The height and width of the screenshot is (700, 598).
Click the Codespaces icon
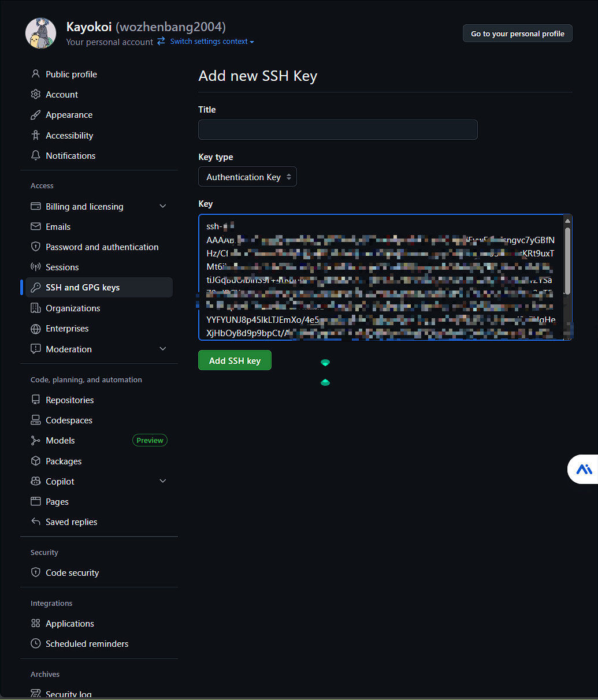(36, 420)
